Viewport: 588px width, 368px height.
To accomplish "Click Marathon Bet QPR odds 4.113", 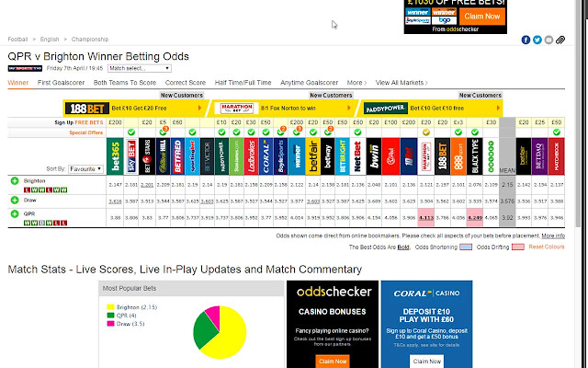I will click(x=426, y=217).
